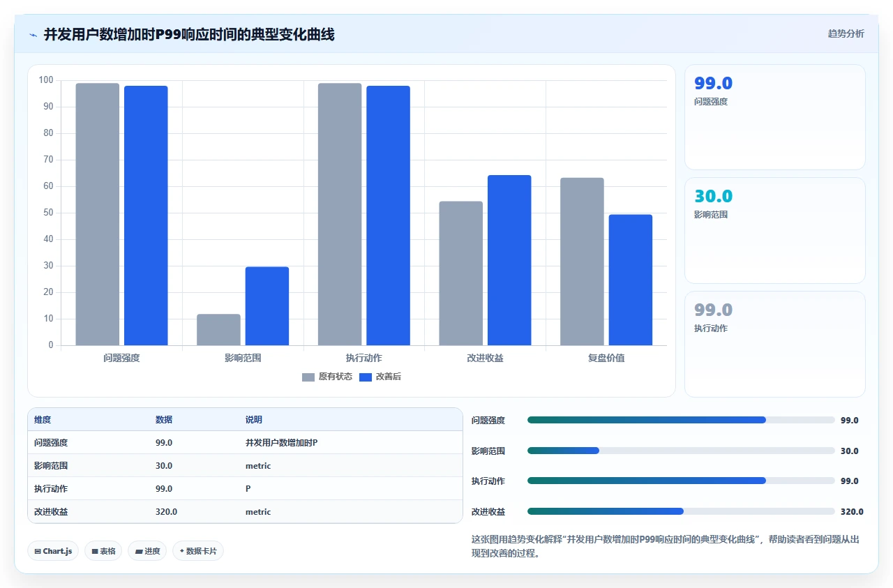The height and width of the screenshot is (588, 893).
Task: Click the lightning icon beside the title
Action: pyautogui.click(x=33, y=34)
